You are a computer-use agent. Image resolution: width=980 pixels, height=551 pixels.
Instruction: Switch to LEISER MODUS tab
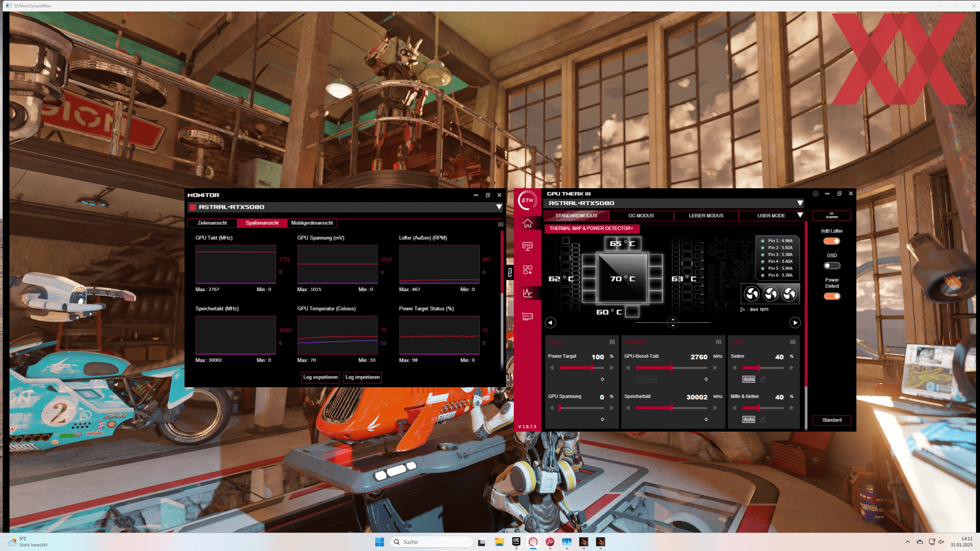pos(706,216)
